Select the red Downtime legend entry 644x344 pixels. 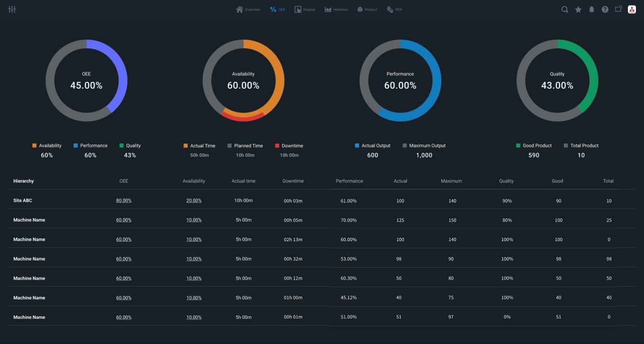tap(289, 145)
